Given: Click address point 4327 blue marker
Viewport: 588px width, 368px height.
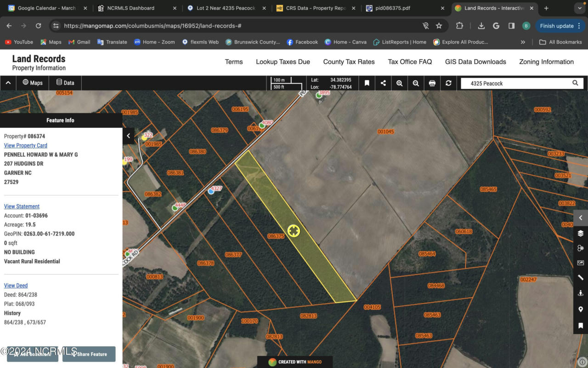Looking at the screenshot, I should click(x=211, y=191).
